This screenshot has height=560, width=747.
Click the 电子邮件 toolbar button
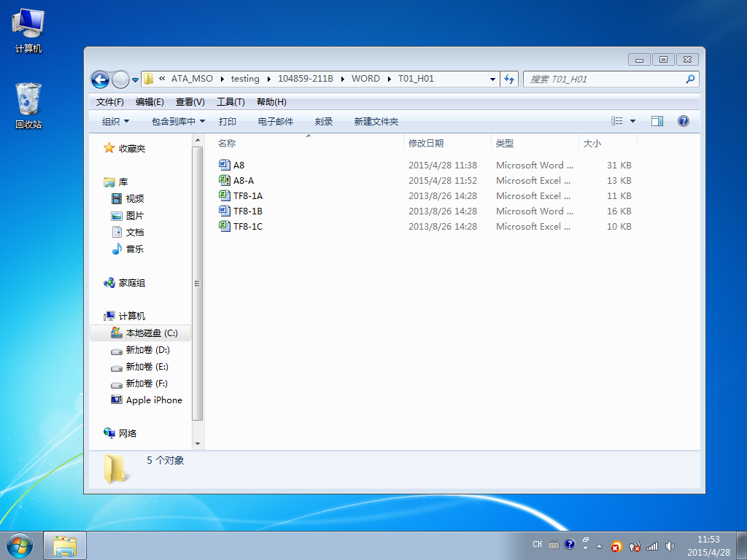[275, 122]
